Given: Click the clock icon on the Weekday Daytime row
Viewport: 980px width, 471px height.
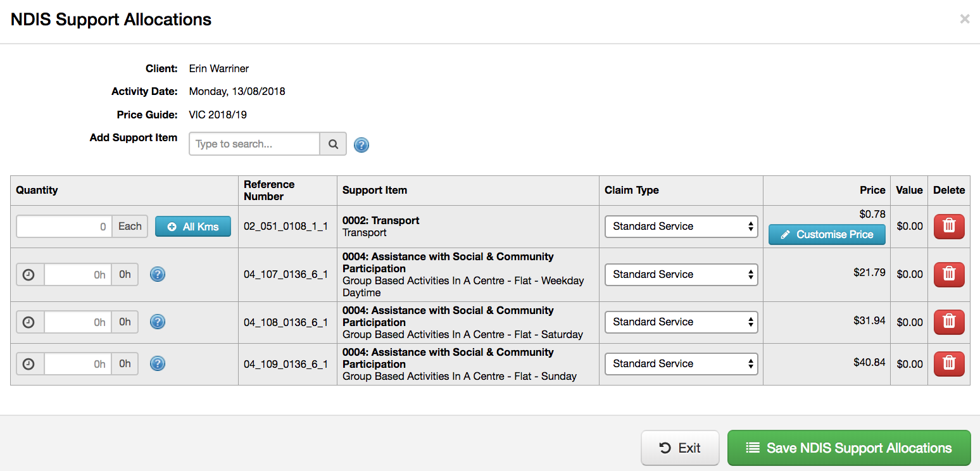Looking at the screenshot, I should [30, 274].
